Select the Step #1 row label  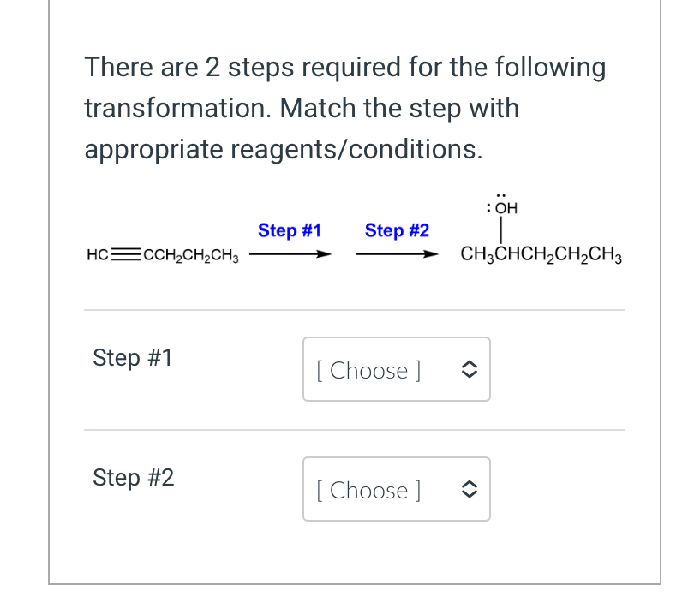133,358
